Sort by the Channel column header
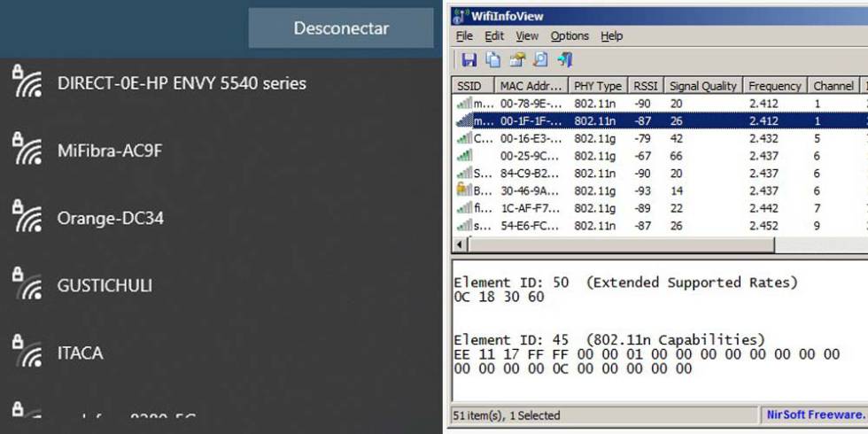868x434 pixels. [833, 86]
